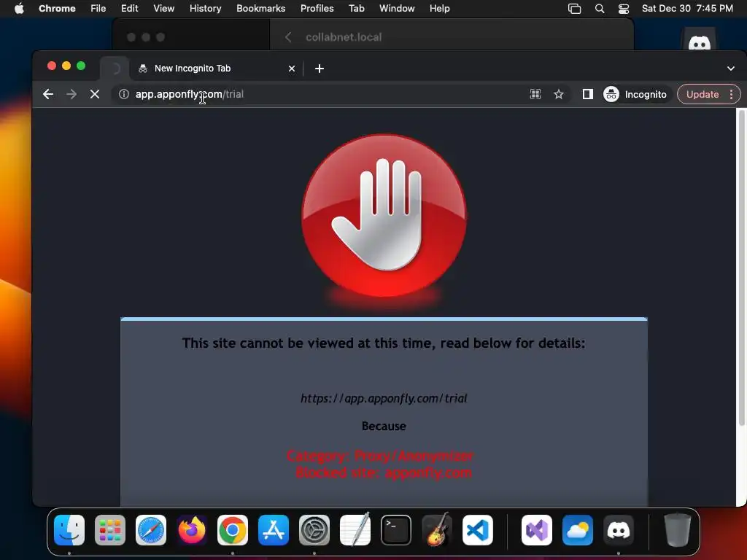Open the Apple menu
The height and width of the screenshot is (560, 747).
19,9
